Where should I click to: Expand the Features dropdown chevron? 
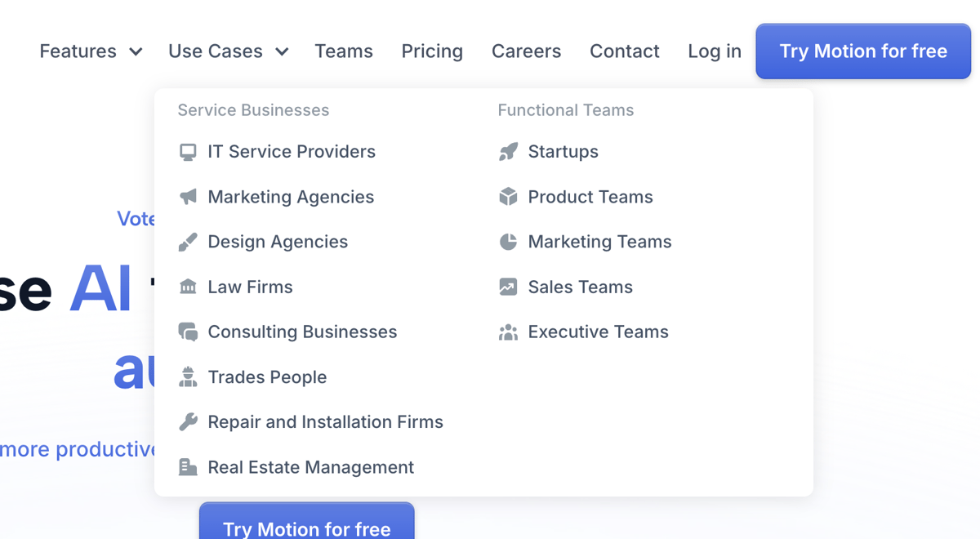tap(136, 51)
